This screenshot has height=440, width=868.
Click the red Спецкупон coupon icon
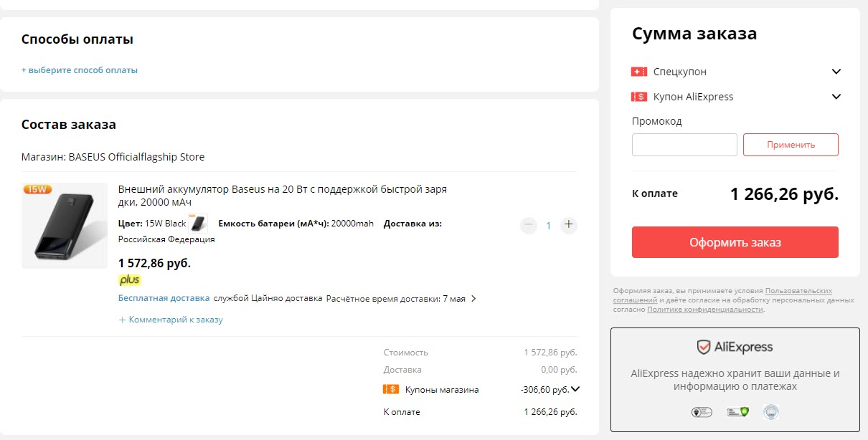639,72
